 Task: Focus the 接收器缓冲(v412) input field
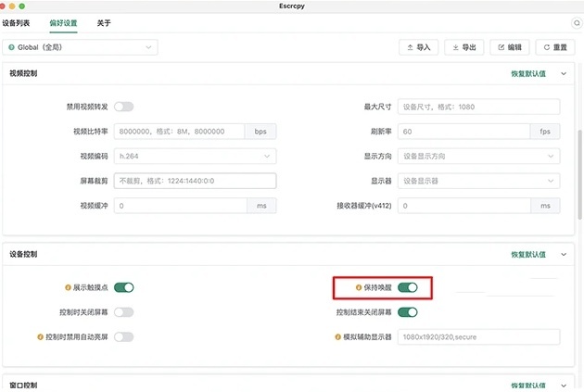click(464, 206)
